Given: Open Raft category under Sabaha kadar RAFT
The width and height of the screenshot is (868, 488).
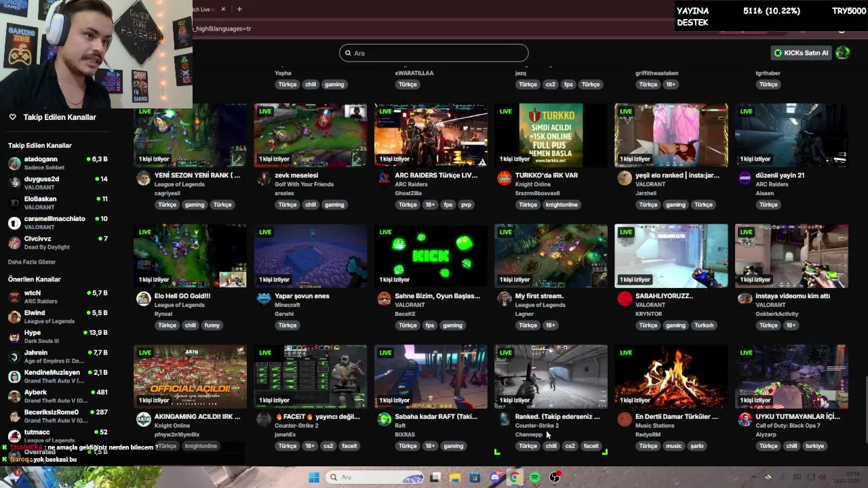Looking at the screenshot, I should (x=400, y=426).
